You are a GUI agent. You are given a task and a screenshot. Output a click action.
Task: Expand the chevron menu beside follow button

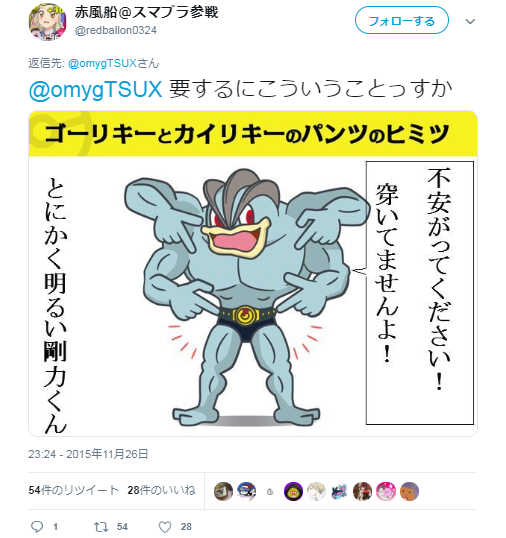pyautogui.click(x=470, y=22)
